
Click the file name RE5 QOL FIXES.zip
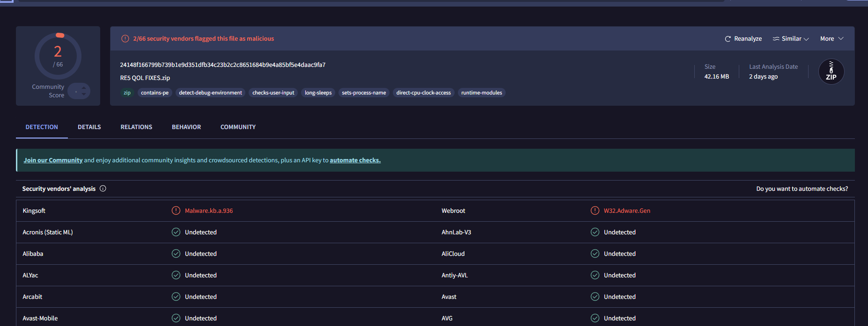tap(145, 78)
